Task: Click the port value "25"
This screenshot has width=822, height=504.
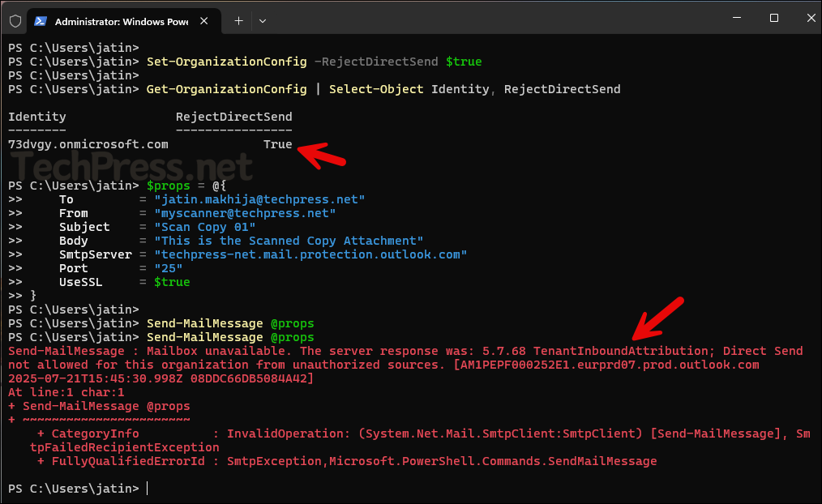Action: coord(169,268)
